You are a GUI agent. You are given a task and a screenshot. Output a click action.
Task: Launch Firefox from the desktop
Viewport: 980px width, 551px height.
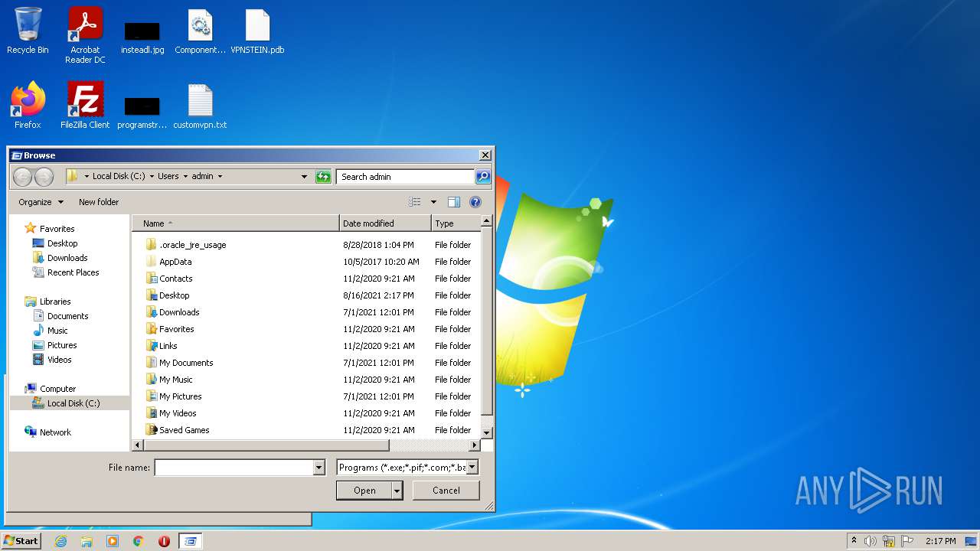tap(28, 106)
